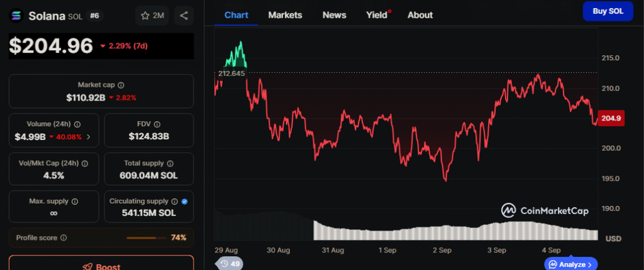Screen dimensions: 644x270
Task: Open the Market cap info tooltip icon
Action: point(121,85)
